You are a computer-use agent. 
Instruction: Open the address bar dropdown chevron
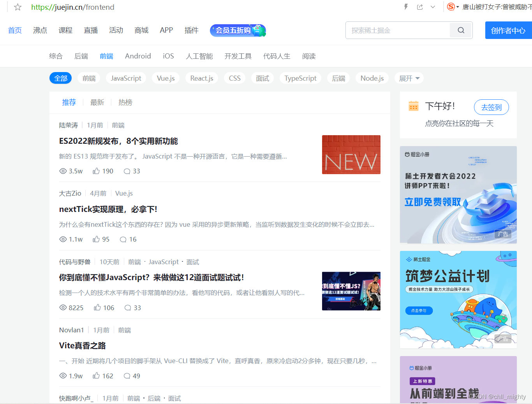pos(433,7)
